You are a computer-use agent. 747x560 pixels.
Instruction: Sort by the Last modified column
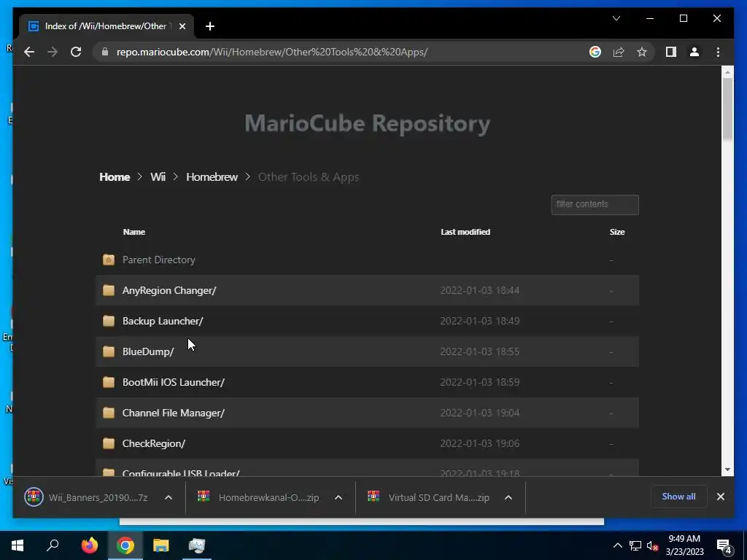pos(465,232)
